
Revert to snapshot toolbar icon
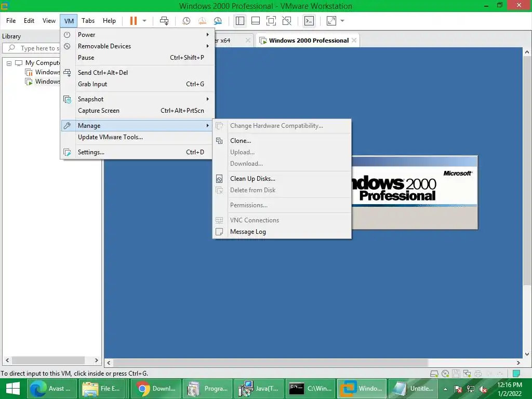point(202,21)
